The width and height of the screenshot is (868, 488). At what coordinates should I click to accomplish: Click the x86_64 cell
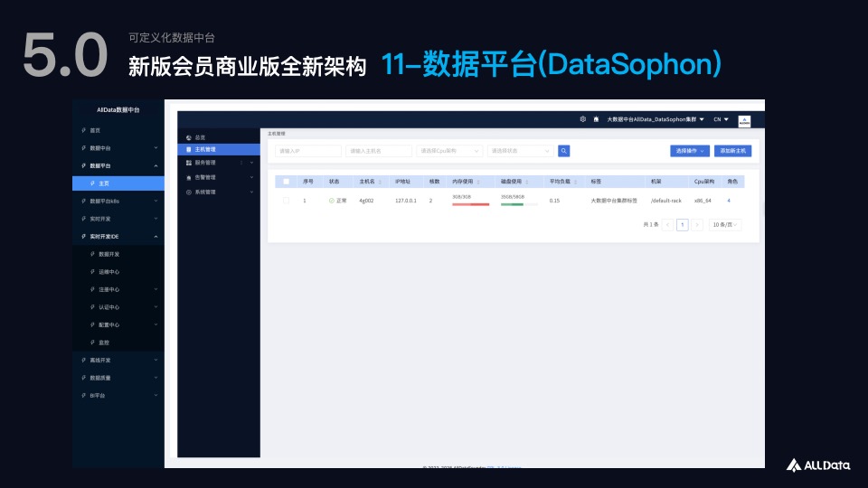[703, 201]
